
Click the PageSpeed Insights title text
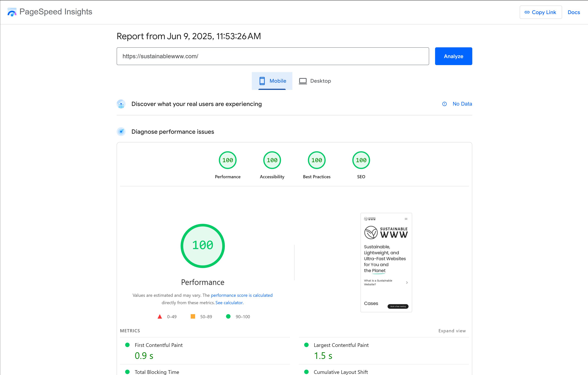(56, 12)
